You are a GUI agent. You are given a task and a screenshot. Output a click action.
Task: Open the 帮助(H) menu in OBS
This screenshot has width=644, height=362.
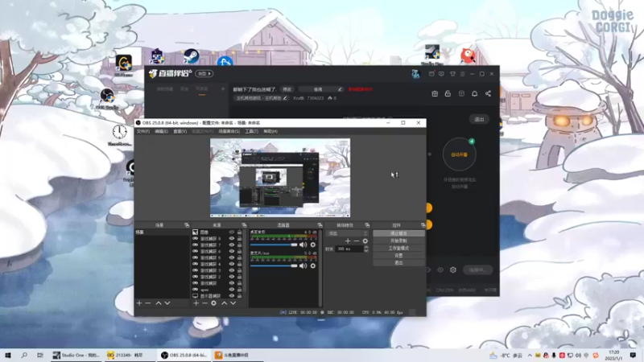point(270,131)
